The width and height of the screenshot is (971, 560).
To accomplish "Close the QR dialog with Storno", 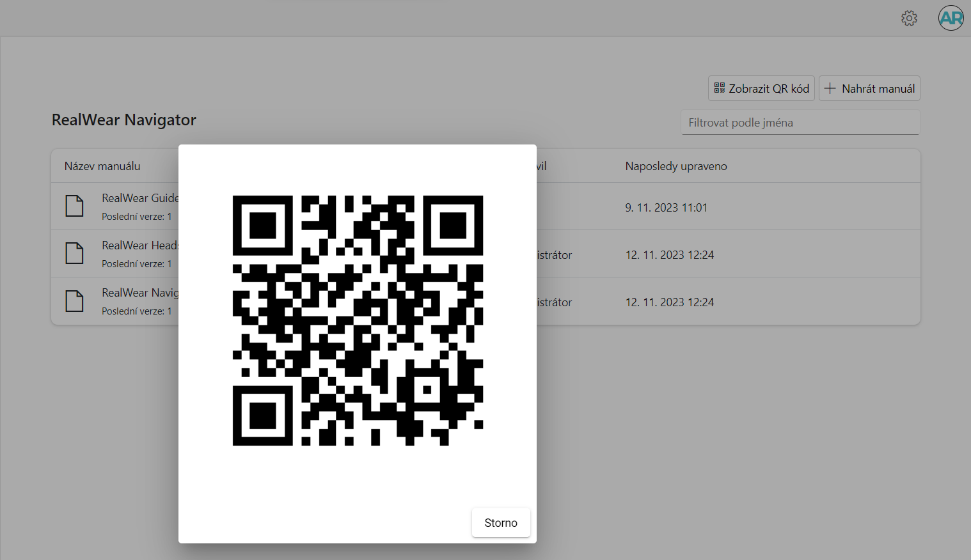I will [501, 523].
